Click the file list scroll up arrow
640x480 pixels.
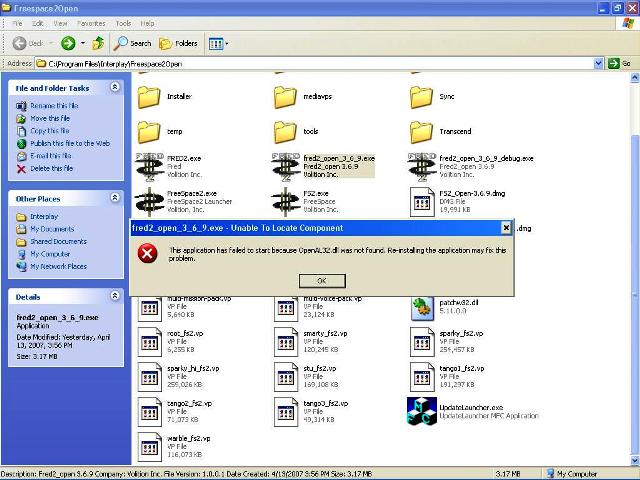pyautogui.click(x=635, y=77)
